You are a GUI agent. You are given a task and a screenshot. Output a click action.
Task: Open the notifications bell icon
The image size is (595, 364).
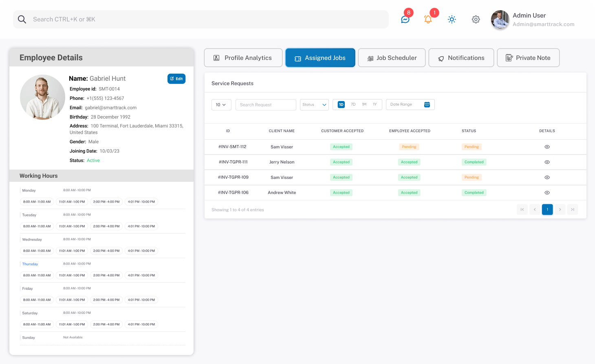(x=428, y=19)
